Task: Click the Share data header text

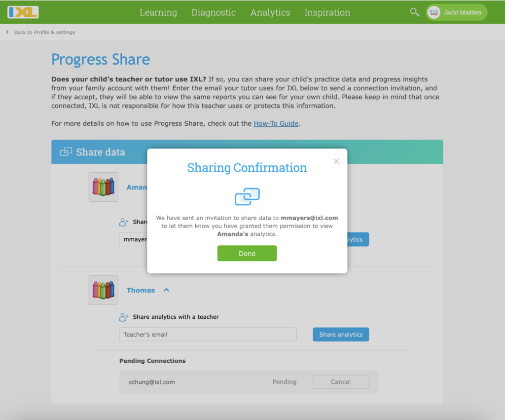Action: [101, 152]
